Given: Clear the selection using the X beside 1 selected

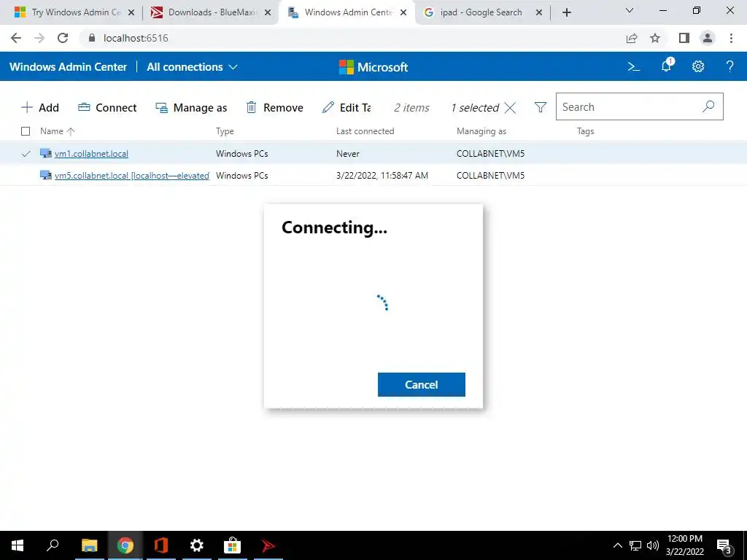Looking at the screenshot, I should [x=510, y=108].
